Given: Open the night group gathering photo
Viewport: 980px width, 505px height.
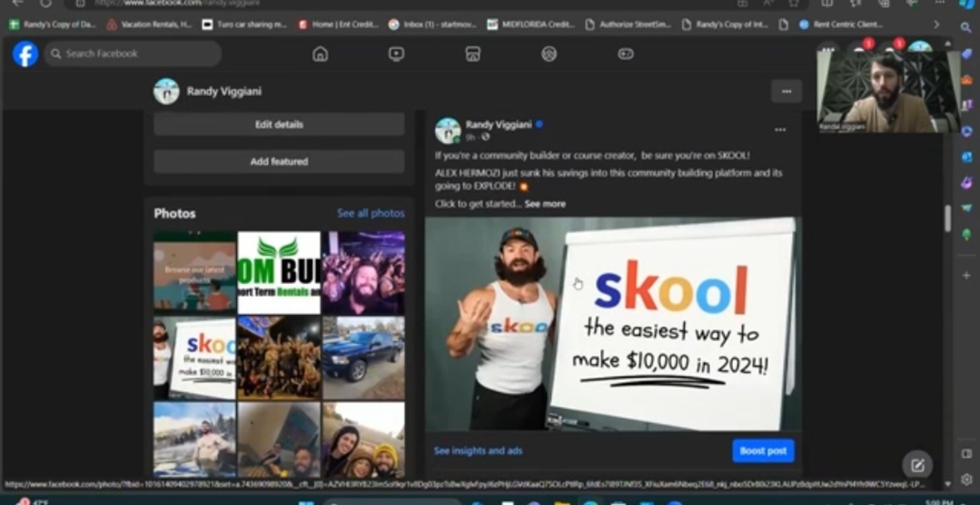Looking at the screenshot, I should [279, 358].
